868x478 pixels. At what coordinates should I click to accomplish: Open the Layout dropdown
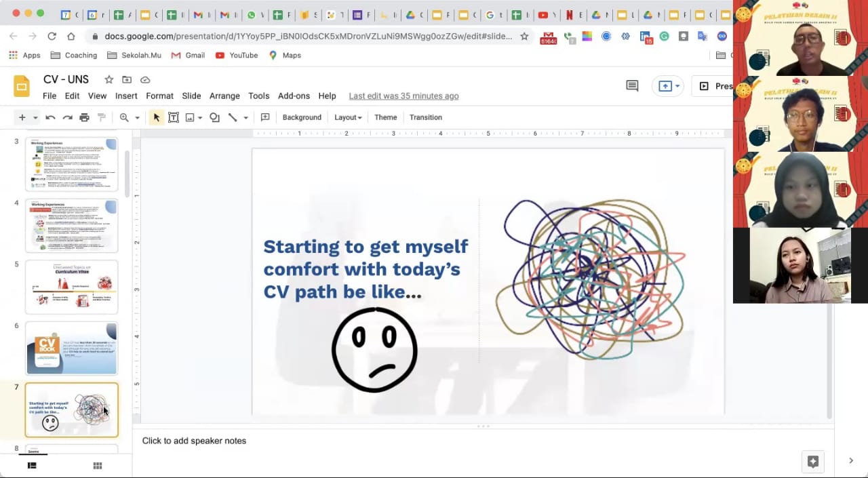pos(348,117)
